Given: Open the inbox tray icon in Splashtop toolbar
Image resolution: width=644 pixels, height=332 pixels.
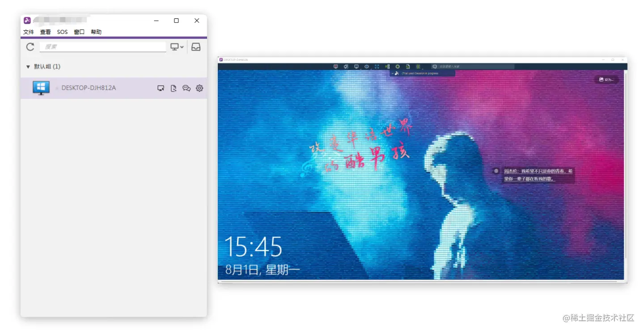Looking at the screenshot, I should point(196,46).
